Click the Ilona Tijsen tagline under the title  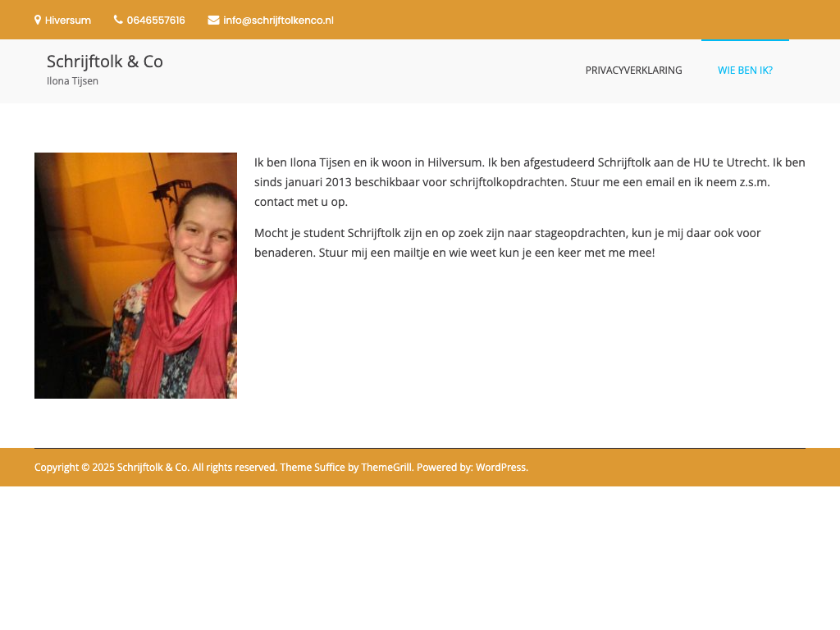(x=72, y=81)
